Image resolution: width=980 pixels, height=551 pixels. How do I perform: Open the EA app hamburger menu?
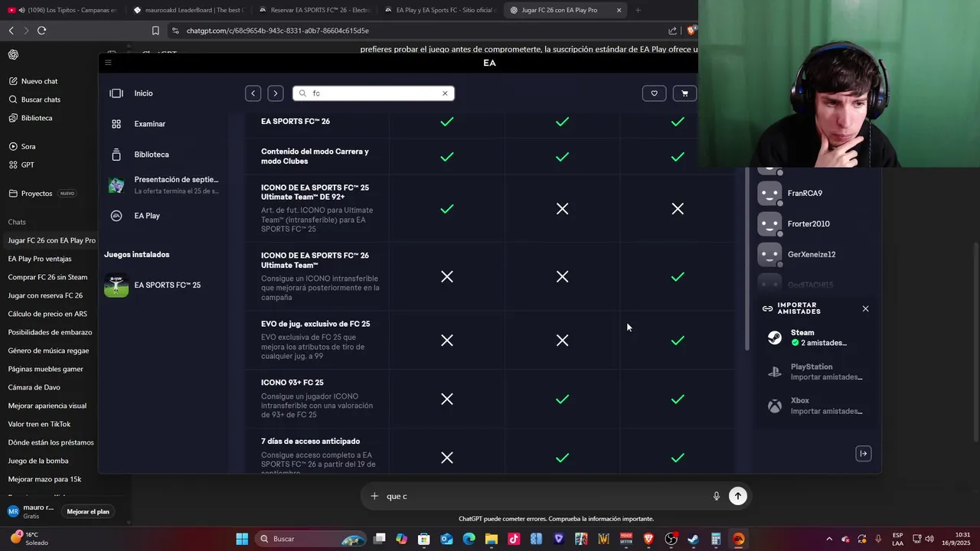108,63
